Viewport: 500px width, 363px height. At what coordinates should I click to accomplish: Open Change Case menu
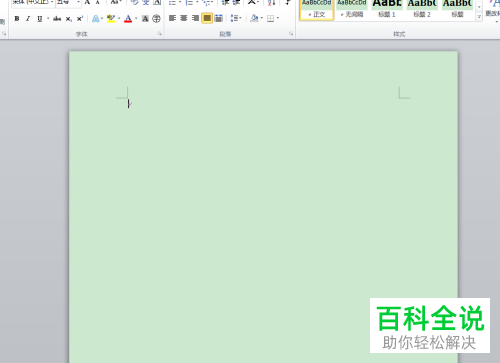coord(115,2)
